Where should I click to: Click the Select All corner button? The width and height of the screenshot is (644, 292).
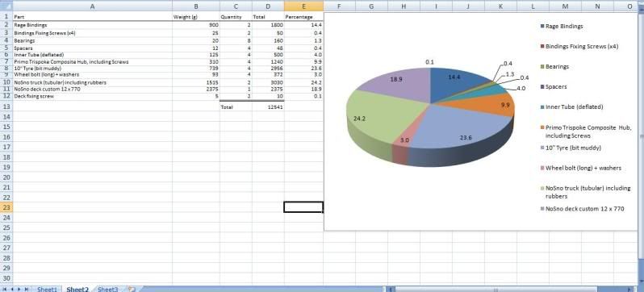6,6
